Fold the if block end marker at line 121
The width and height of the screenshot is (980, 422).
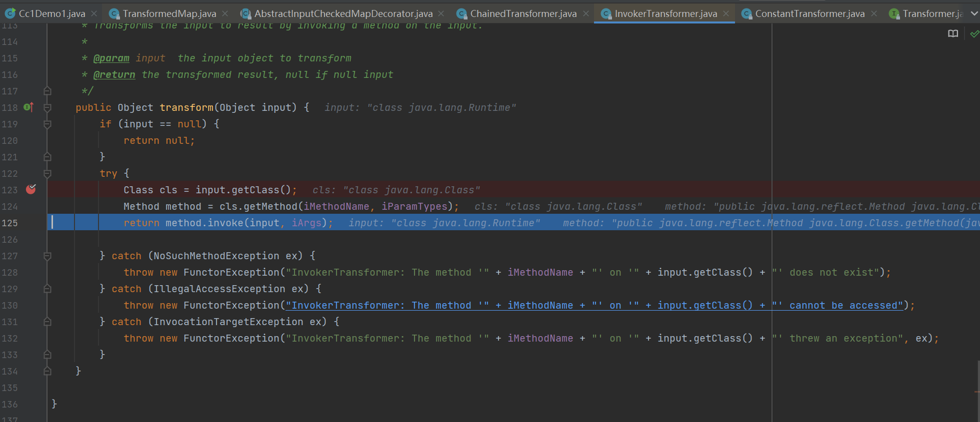pos(47,157)
